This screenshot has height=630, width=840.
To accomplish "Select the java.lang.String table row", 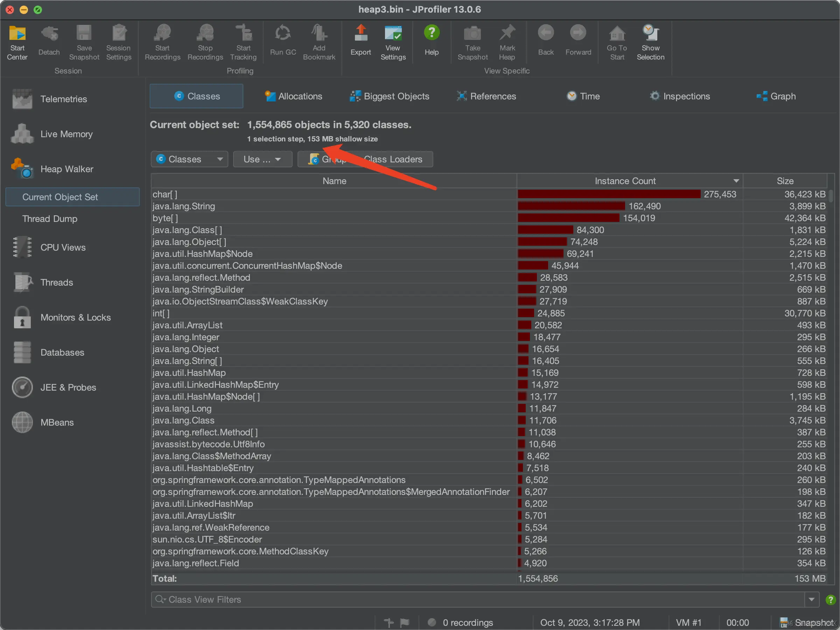I will click(183, 206).
